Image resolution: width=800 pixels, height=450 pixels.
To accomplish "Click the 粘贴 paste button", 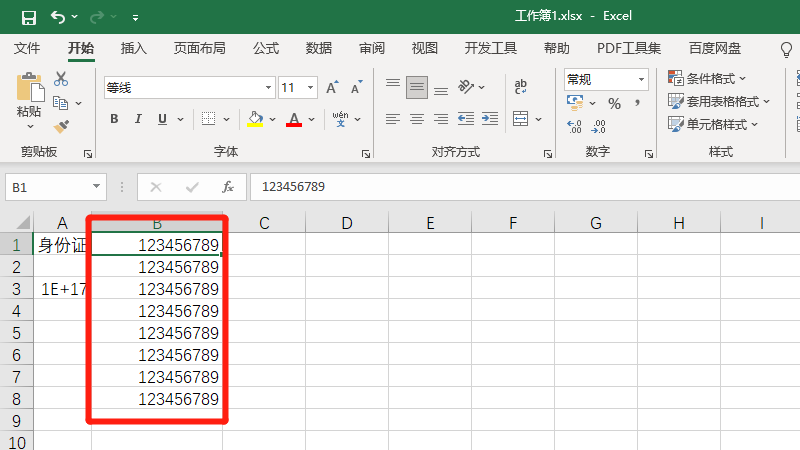I will pos(29,100).
